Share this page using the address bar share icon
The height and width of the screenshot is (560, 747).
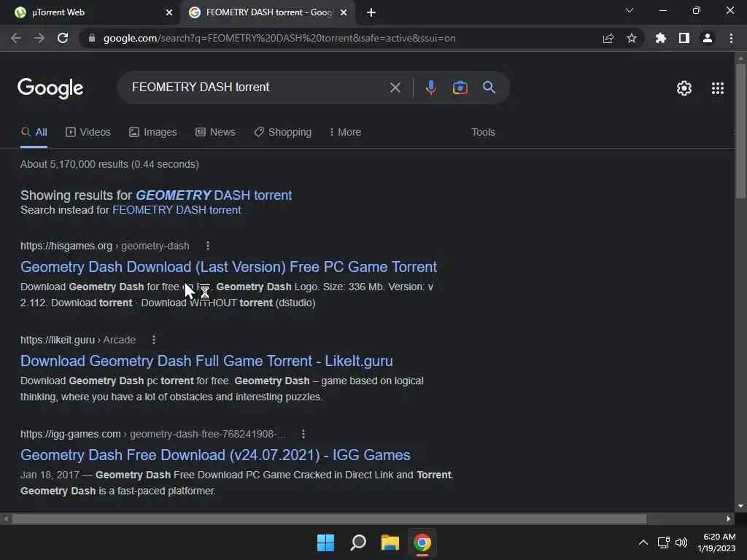[608, 38]
